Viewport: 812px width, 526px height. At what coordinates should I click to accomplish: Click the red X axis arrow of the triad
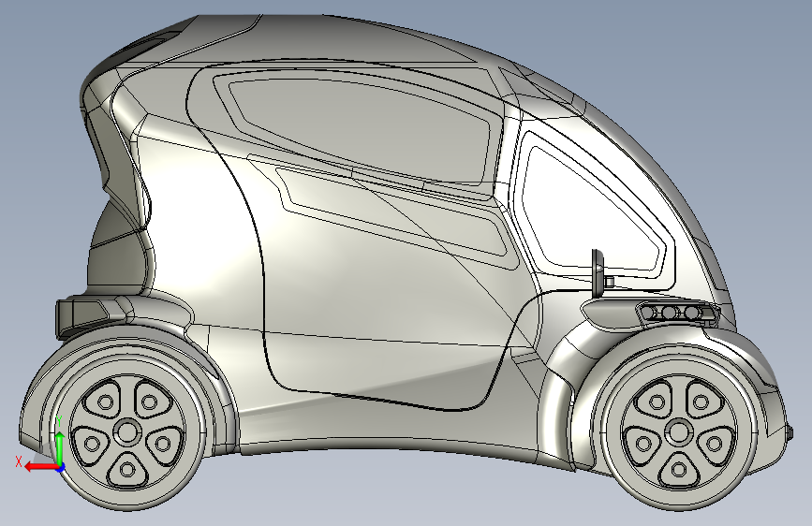pos(40,467)
